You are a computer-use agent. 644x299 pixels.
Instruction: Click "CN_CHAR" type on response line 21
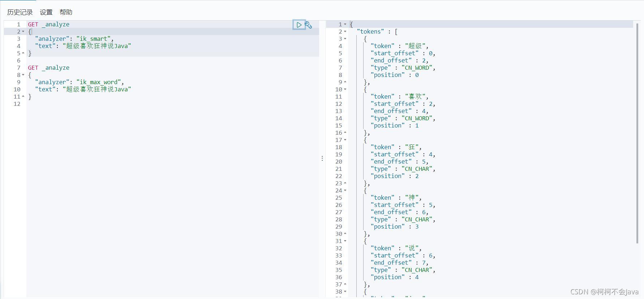[417, 169]
